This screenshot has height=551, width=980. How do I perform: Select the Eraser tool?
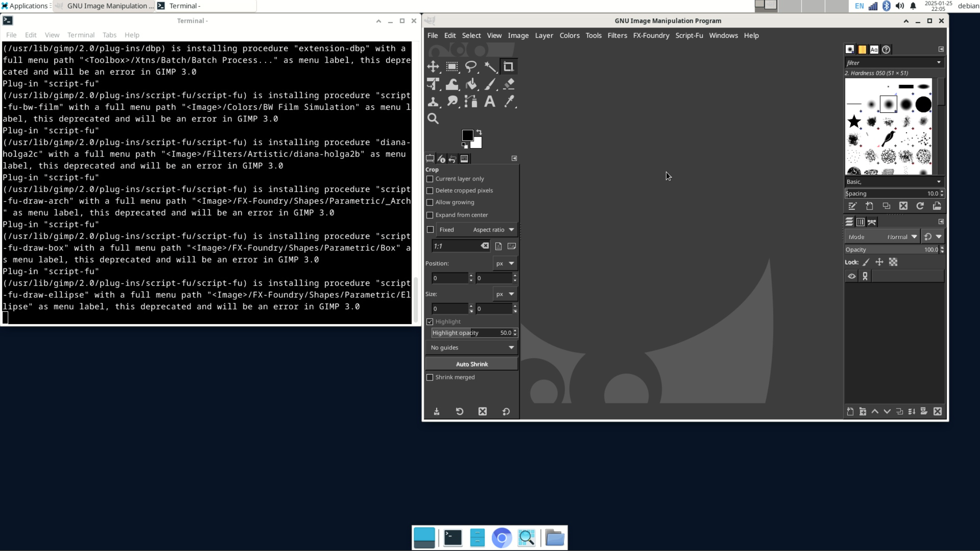tap(509, 84)
